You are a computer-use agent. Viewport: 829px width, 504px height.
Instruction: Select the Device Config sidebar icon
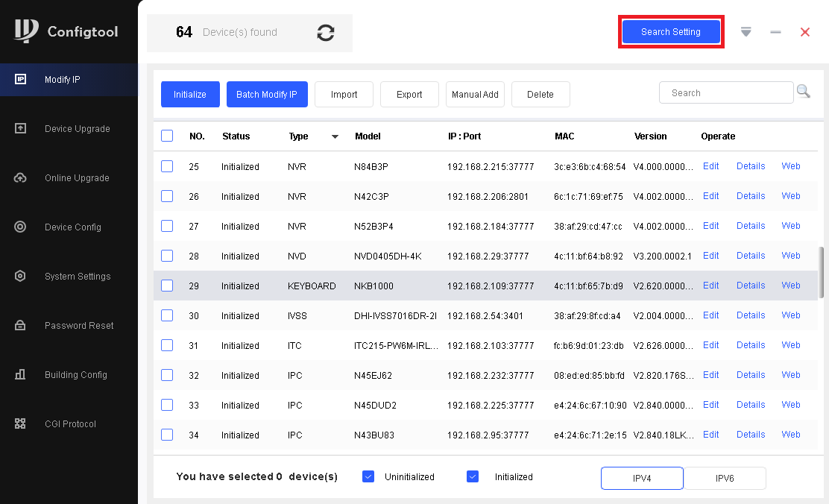click(x=21, y=227)
